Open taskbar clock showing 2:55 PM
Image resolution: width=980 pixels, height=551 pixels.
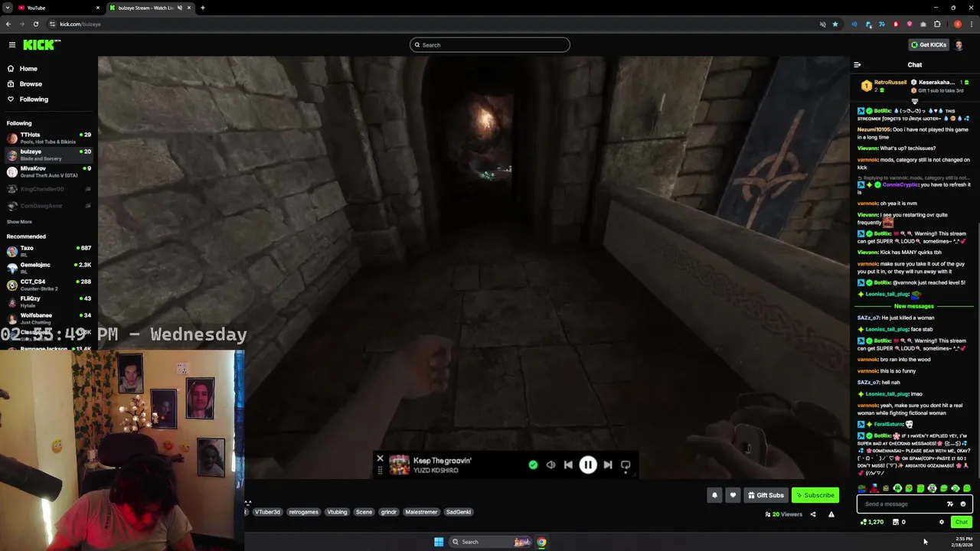click(963, 542)
